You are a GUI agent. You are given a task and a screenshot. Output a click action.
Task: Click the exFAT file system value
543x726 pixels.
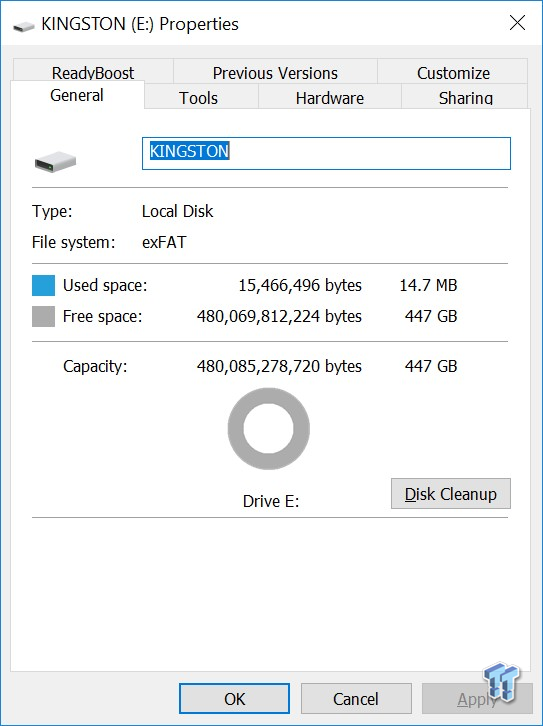(x=164, y=242)
